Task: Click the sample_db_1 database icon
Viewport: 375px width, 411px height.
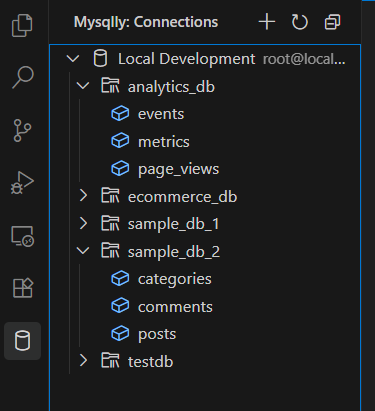Action: coord(110,223)
